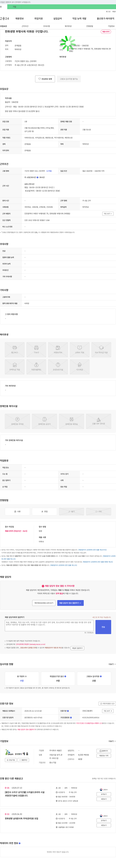
Task: Click the 장애인용 화장실 facility icon
Action: click(71, 421)
